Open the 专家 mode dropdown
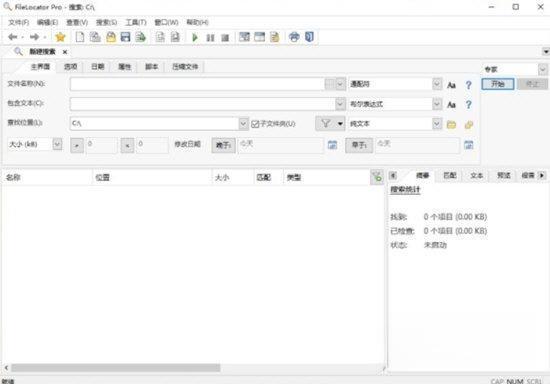 click(543, 69)
